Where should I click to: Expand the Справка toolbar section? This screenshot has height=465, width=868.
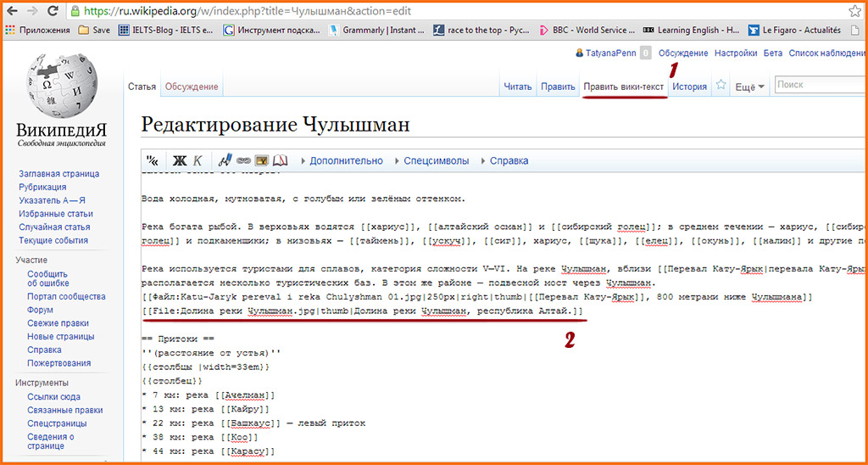pos(509,160)
